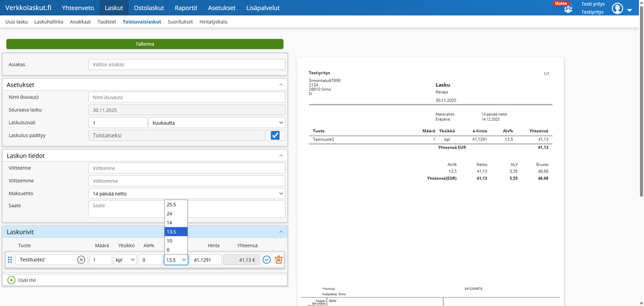Click the green plus Uusi rivi icon
Screen dimensions: 644x306
tap(12, 280)
